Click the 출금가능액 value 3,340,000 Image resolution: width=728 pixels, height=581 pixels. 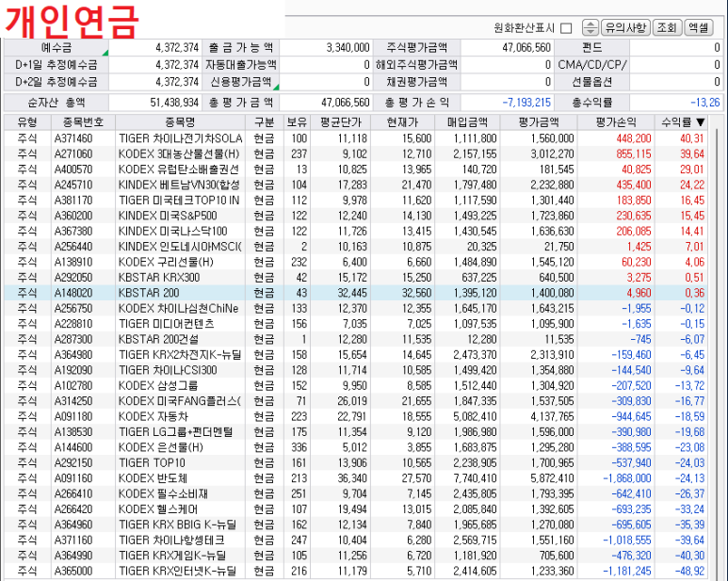(348, 48)
